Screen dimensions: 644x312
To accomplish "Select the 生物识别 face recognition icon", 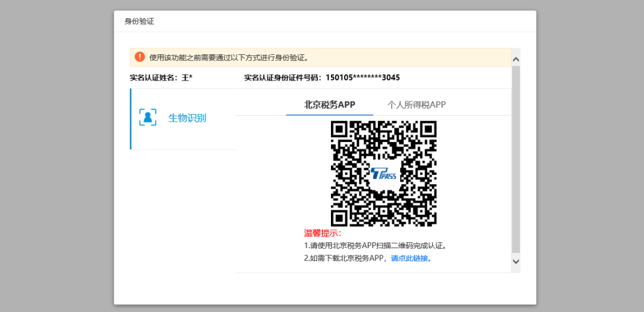I will tap(148, 118).
